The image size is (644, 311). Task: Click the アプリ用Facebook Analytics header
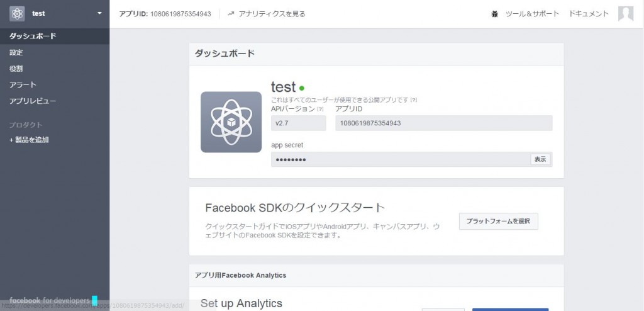pyautogui.click(x=241, y=275)
